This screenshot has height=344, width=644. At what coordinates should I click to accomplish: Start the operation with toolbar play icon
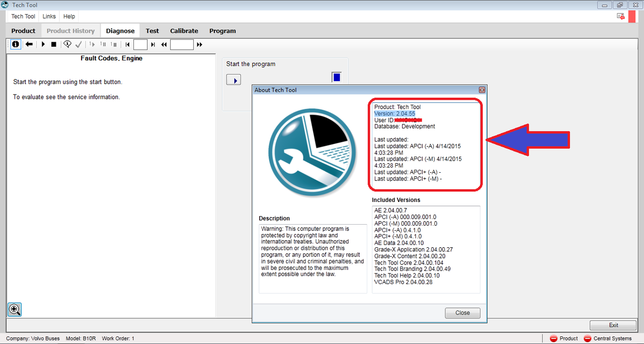point(43,44)
